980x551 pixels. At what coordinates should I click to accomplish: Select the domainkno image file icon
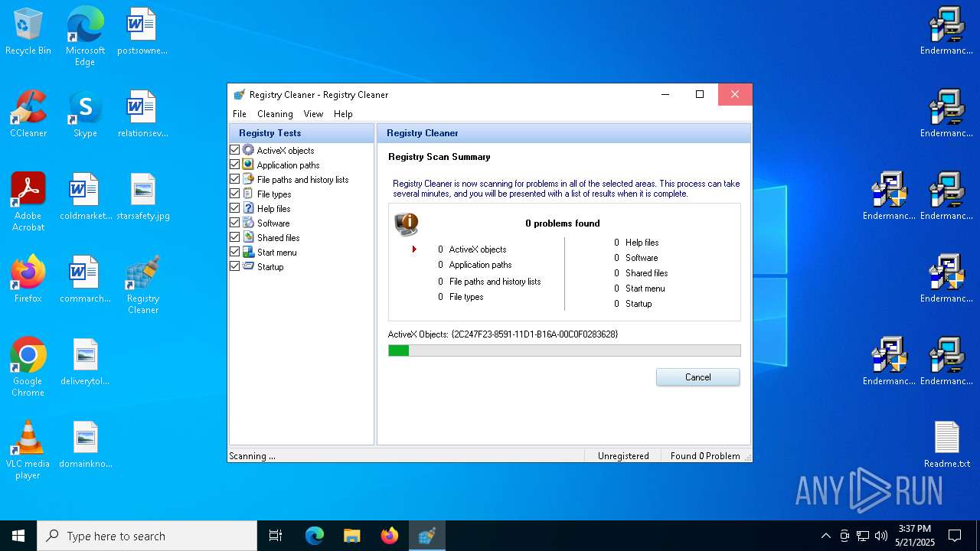(x=85, y=445)
